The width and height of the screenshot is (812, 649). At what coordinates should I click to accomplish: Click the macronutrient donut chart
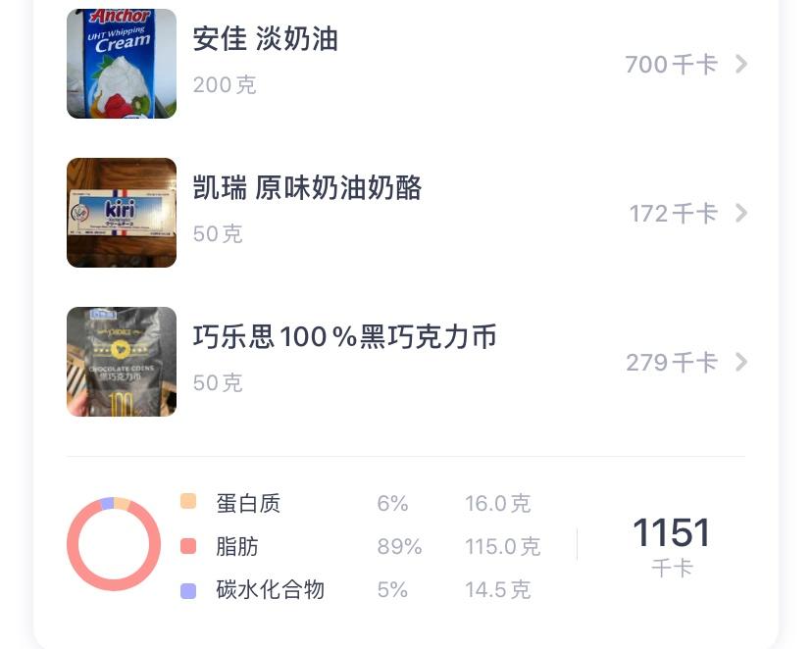(x=113, y=546)
